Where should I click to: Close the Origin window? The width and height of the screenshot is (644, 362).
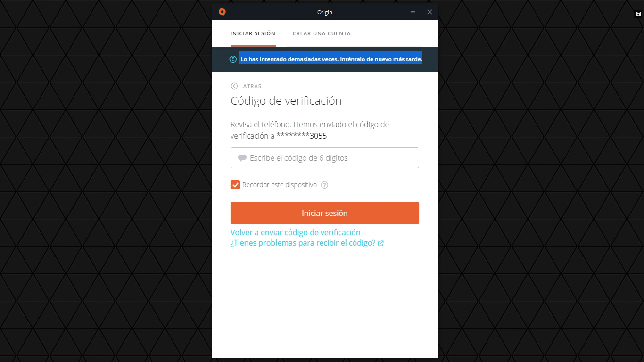(x=429, y=12)
